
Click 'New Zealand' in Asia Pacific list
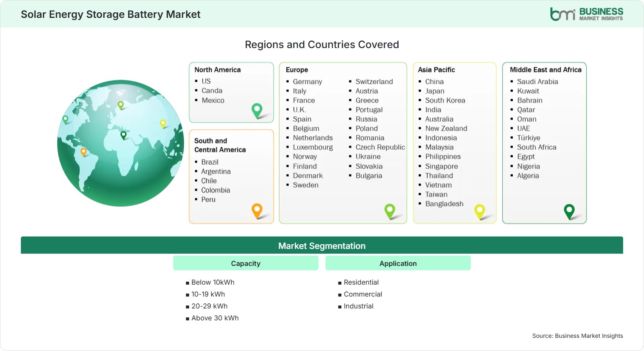[446, 128]
